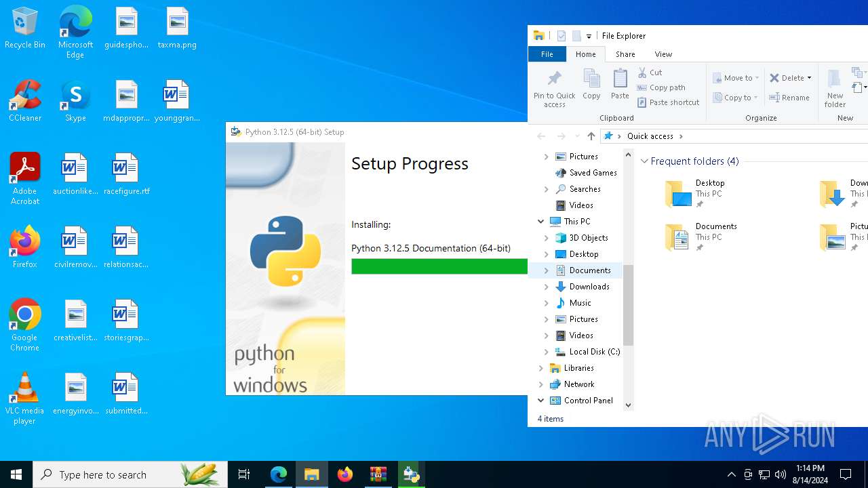Go up one level in File Explorer
Screen dimensions: 868x488
point(591,136)
